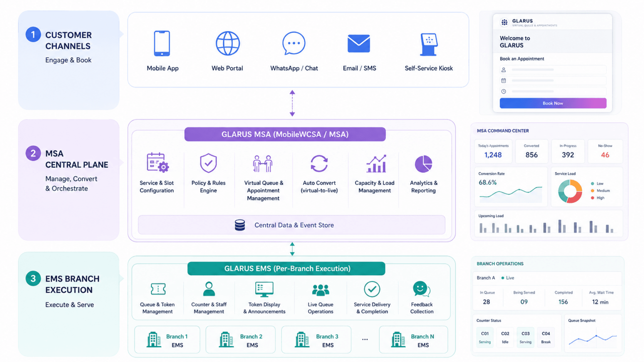
Task: Click the Book Now button
Action: coord(553,103)
